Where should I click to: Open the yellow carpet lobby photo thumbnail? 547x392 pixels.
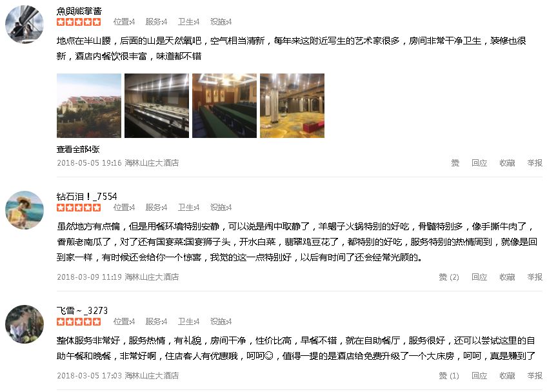(292, 106)
